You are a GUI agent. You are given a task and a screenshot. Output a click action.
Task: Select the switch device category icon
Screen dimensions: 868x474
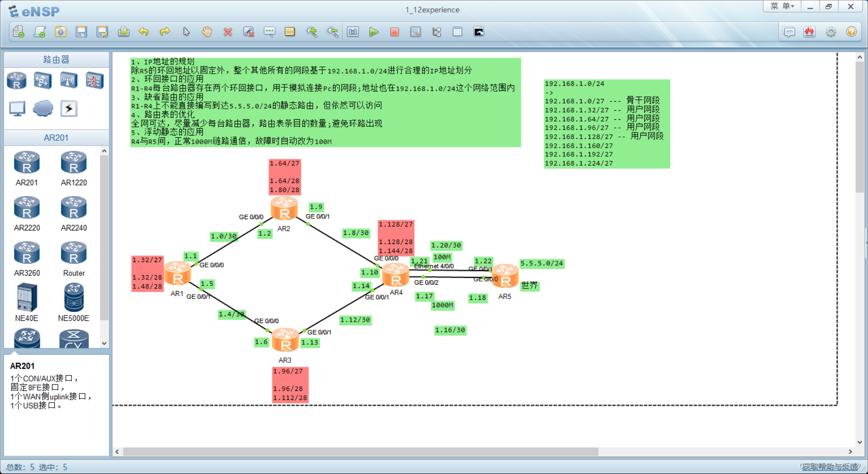pos(42,81)
